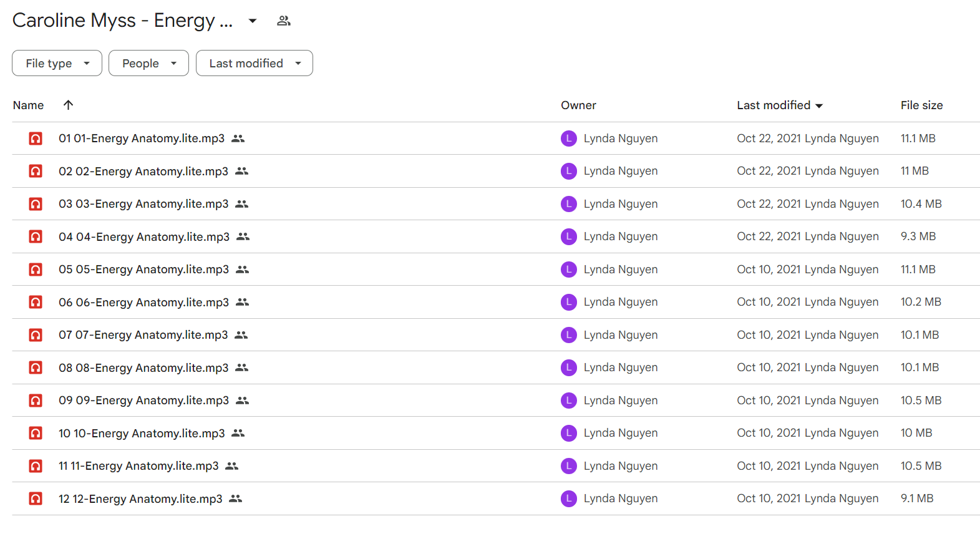Viewport: 980px width, 549px height.
Task: Click audio icon of 12 12-Energy Anatomy.lite.mp3
Action: 36,498
